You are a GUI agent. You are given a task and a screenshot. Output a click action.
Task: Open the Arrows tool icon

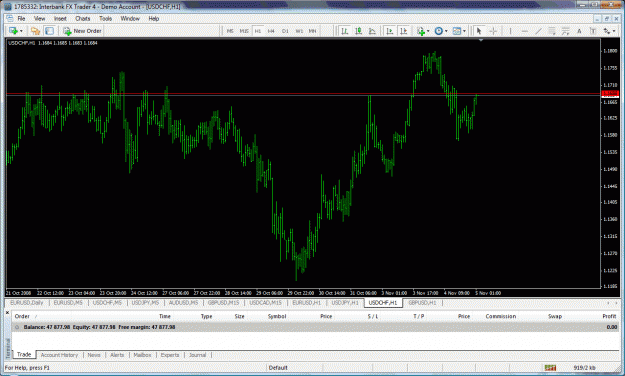click(x=606, y=31)
